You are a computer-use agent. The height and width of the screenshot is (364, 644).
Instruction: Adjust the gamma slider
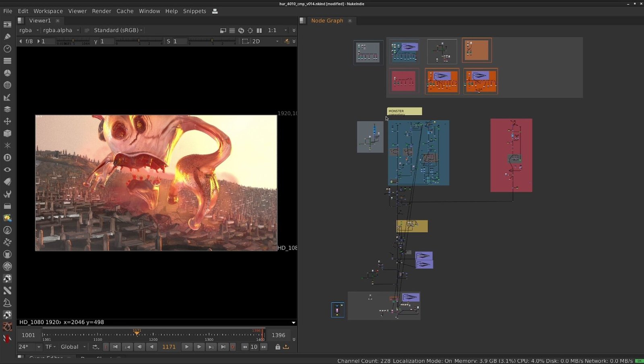138,41
